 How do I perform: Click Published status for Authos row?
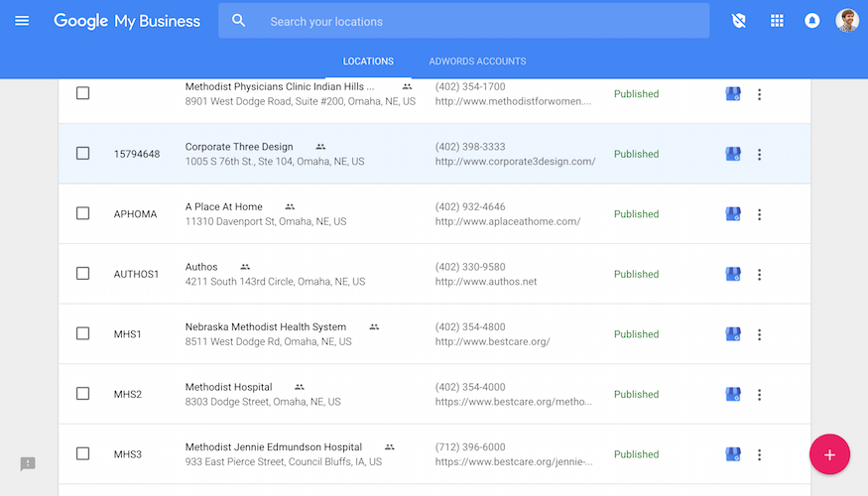[x=637, y=274]
